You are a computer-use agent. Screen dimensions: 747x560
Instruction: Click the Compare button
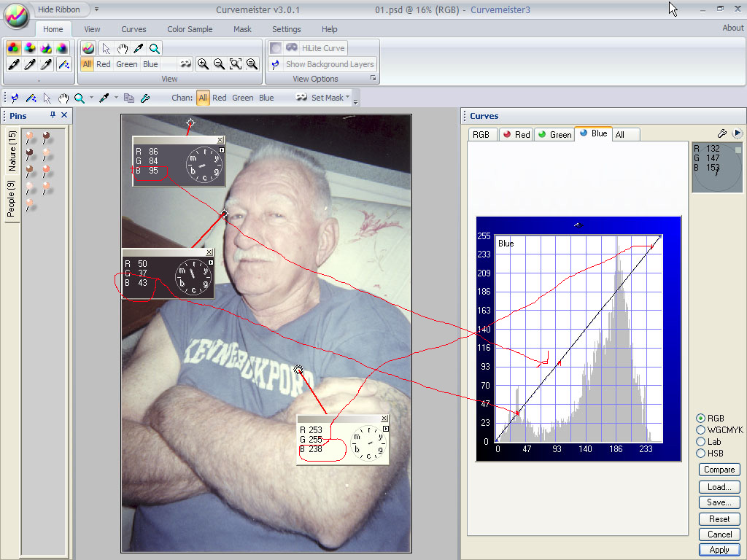tap(719, 470)
